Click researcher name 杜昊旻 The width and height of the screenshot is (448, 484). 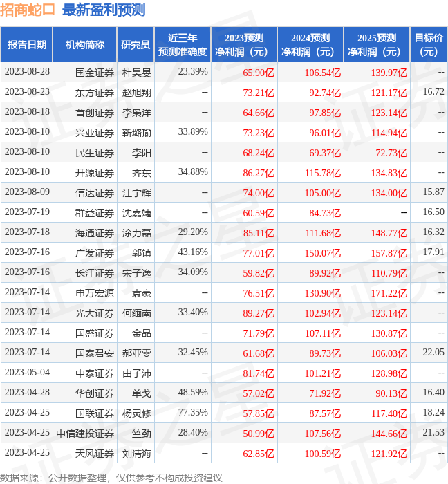click(x=137, y=73)
